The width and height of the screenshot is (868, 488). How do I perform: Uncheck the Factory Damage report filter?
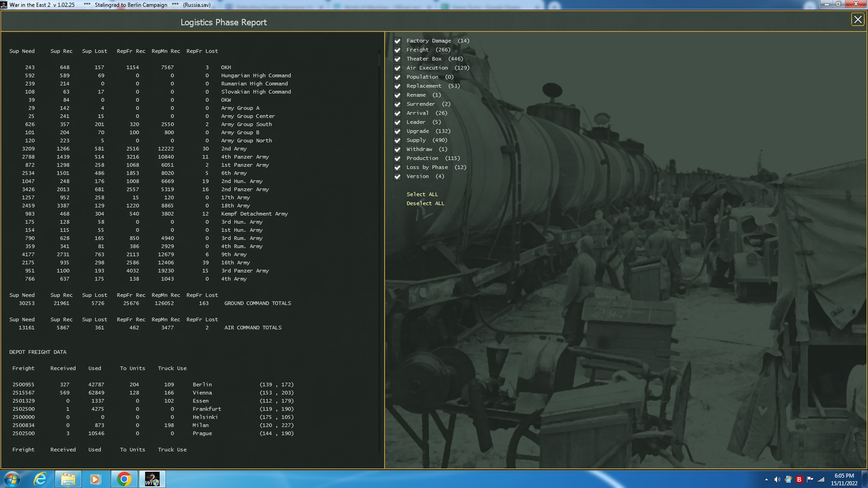click(397, 41)
